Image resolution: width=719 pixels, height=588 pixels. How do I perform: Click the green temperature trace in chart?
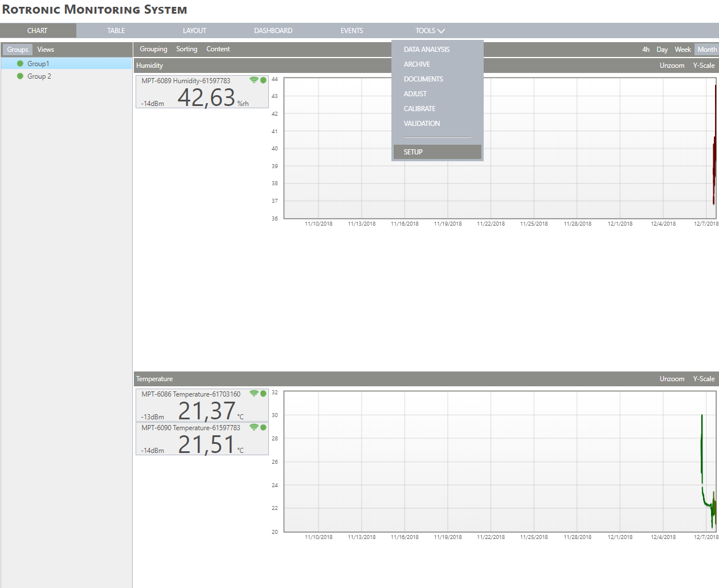point(702,450)
